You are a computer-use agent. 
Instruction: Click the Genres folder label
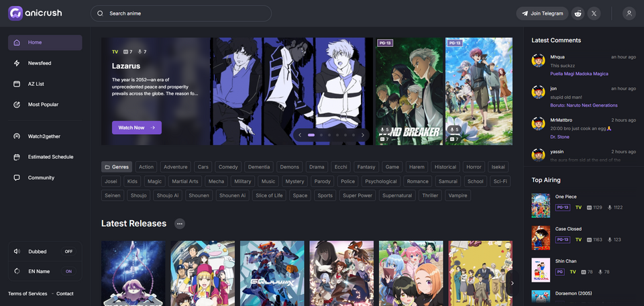point(117,167)
